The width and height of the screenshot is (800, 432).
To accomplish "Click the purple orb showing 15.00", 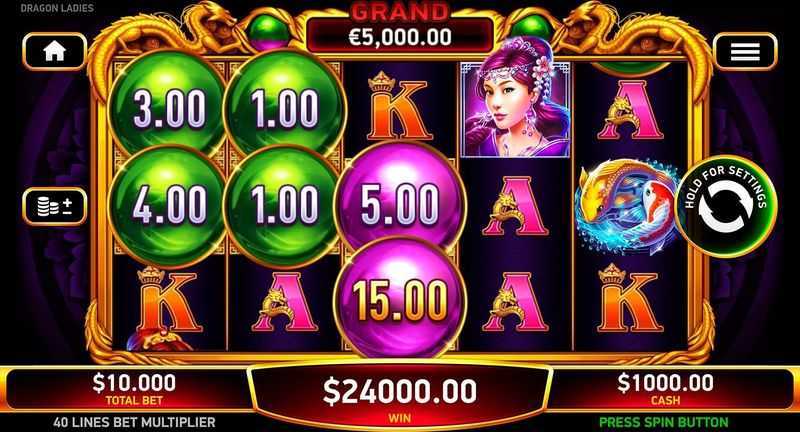I will (401, 299).
